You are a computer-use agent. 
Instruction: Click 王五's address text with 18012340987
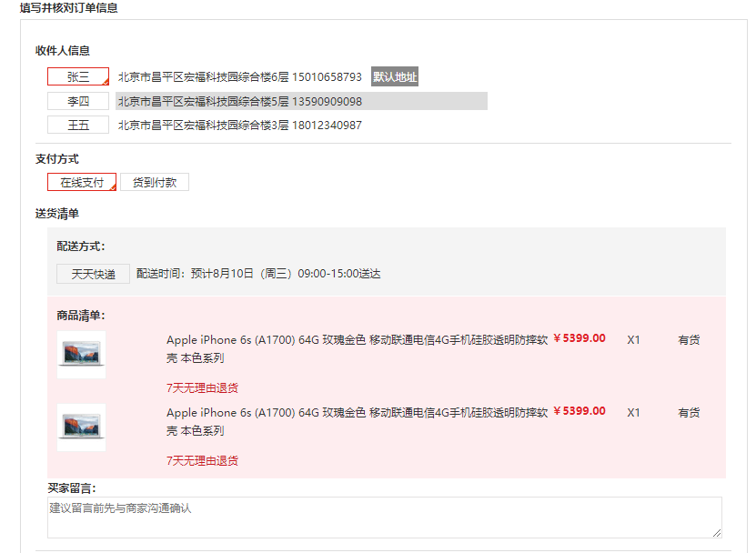click(x=239, y=126)
